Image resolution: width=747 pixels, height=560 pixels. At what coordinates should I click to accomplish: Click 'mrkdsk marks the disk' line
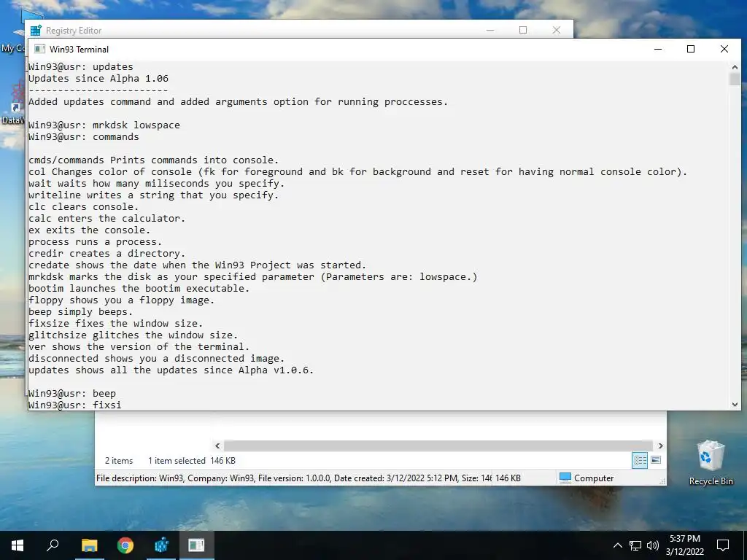(x=252, y=276)
